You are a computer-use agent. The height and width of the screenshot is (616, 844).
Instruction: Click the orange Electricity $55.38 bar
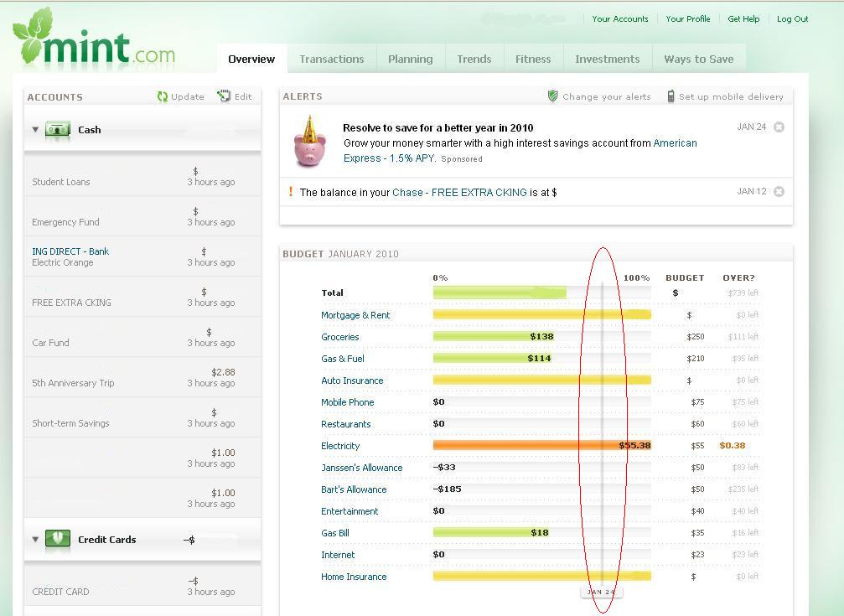tap(541, 445)
